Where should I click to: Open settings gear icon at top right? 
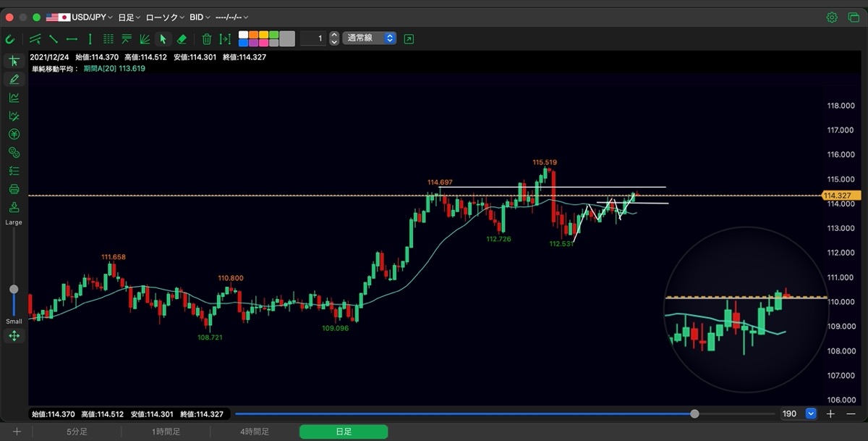click(832, 17)
